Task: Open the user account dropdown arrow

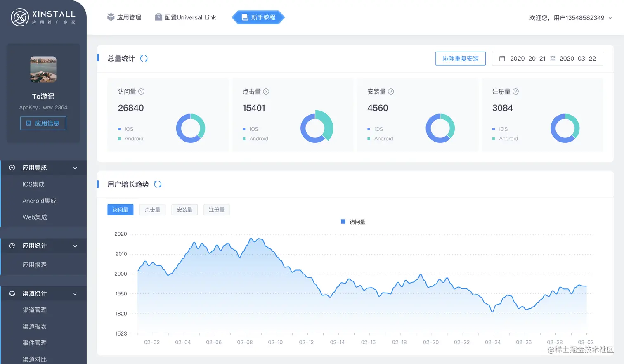Action: tap(610, 18)
